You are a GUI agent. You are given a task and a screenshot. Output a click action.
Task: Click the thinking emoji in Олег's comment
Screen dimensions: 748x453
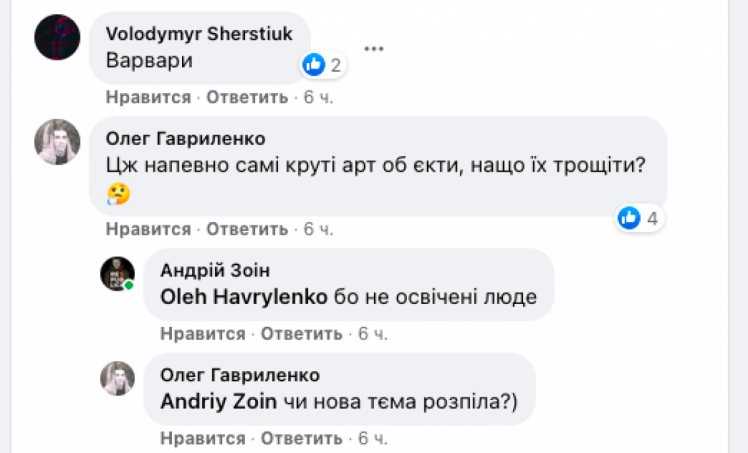(x=119, y=193)
